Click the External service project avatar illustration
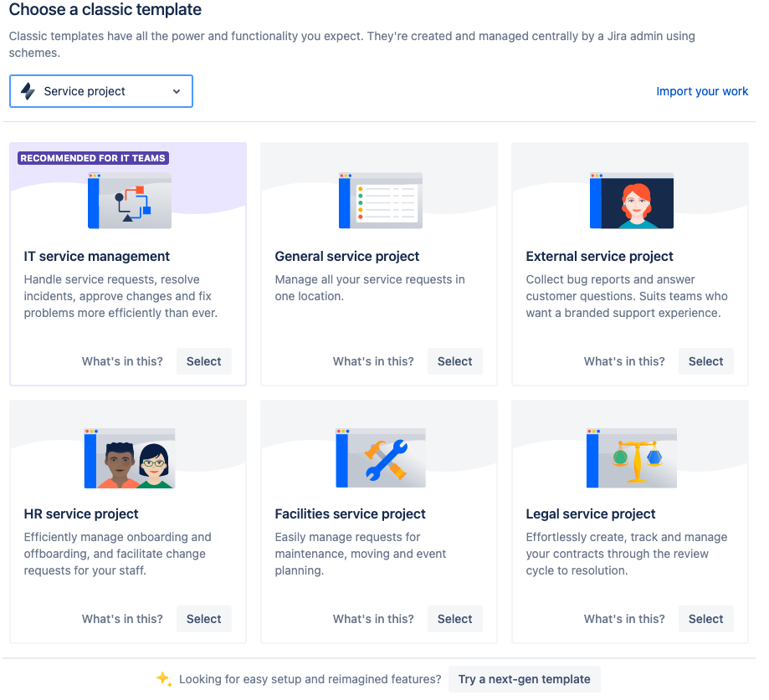The height and width of the screenshot is (700, 769). (632, 201)
